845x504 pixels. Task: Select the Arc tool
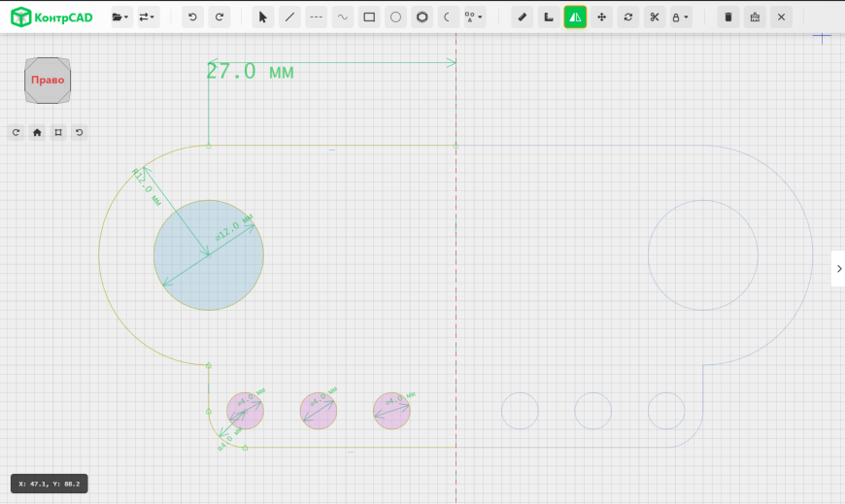click(448, 17)
